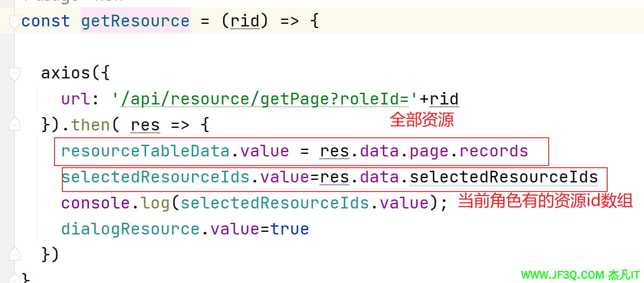
Task: Click the const keyword
Action: click(45, 21)
